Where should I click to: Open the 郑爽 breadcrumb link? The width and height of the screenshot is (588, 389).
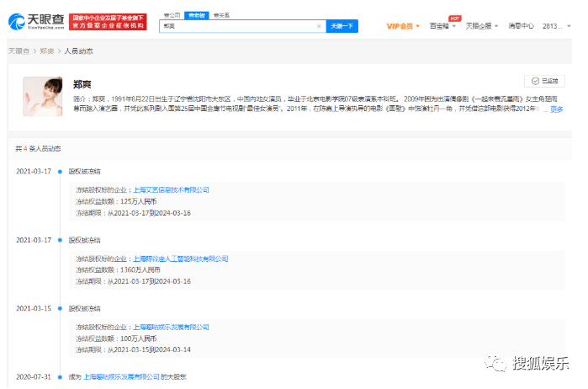(x=47, y=51)
